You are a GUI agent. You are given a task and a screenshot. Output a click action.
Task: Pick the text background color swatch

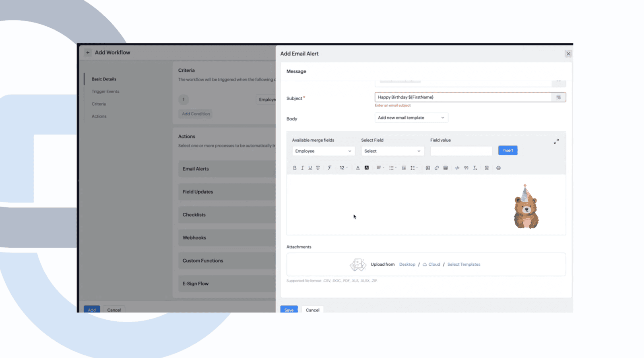(367, 168)
